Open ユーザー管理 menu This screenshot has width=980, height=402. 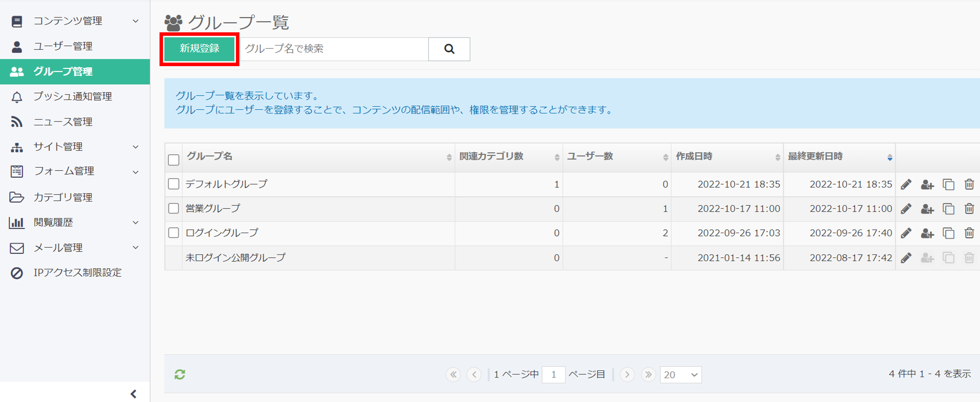point(75,46)
